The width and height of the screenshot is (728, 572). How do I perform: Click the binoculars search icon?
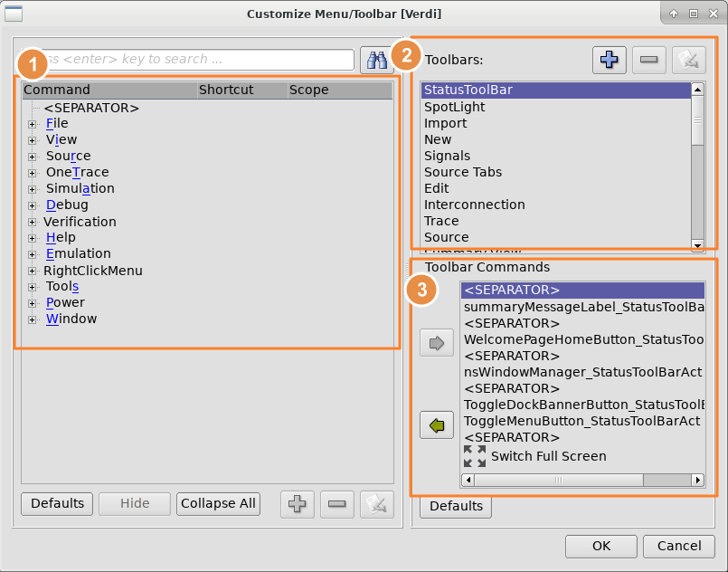375,60
